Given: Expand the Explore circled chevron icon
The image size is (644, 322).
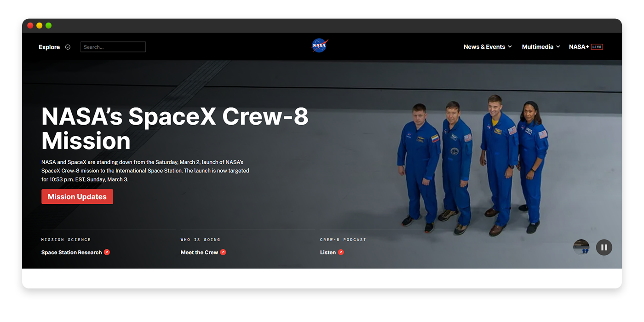Looking at the screenshot, I should (x=68, y=47).
